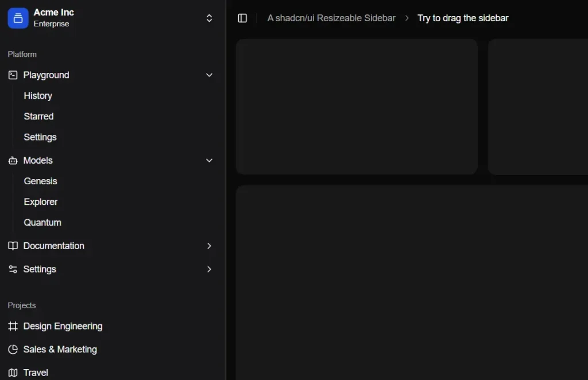The width and height of the screenshot is (588, 380).
Task: Click the Sales & Marketing pie chart icon
Action: click(x=13, y=349)
